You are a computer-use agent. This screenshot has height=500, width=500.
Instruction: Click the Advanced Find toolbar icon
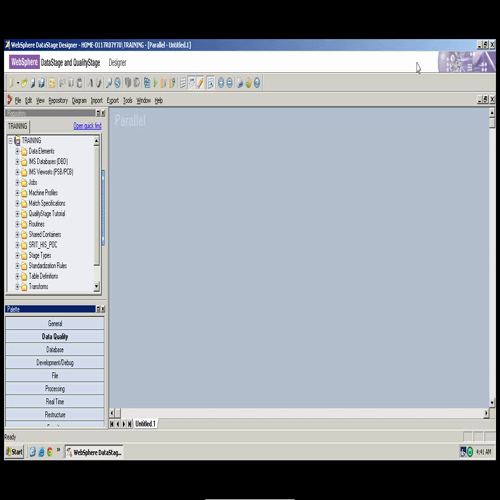coord(117,83)
